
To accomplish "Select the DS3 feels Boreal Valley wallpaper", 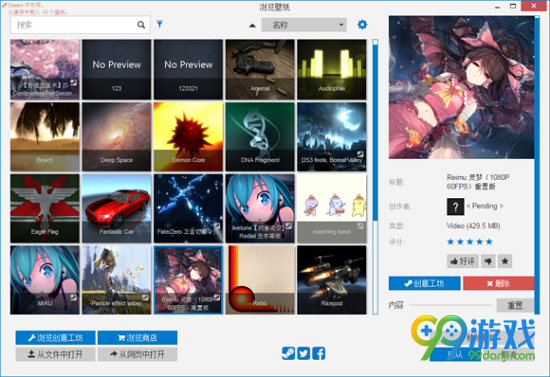I will tap(331, 137).
